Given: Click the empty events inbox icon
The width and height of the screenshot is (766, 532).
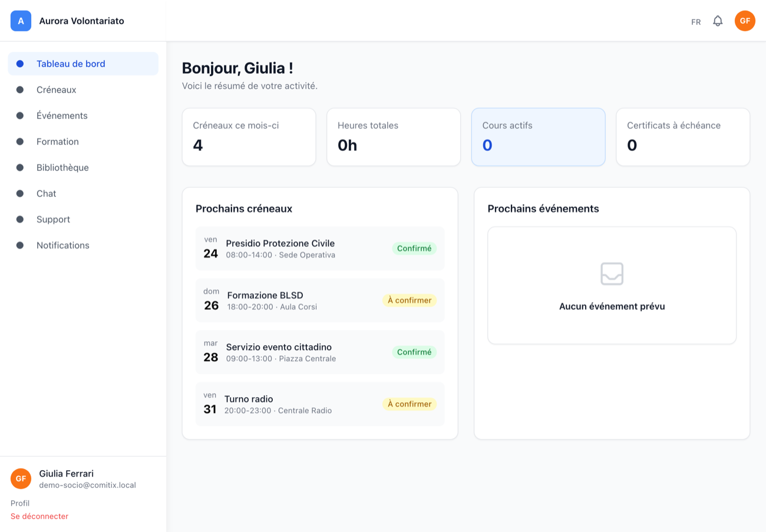Looking at the screenshot, I should (612, 274).
